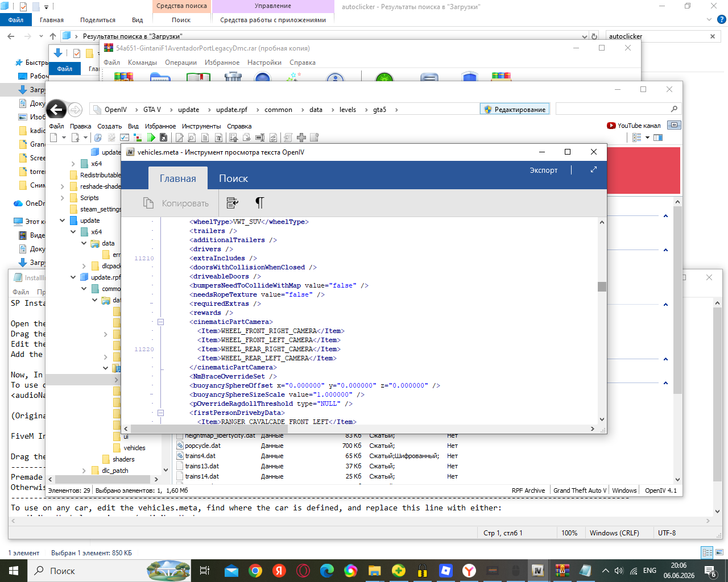Expand the dlcpacks tree node
Viewport: 728px width, 582px height.
84,266
